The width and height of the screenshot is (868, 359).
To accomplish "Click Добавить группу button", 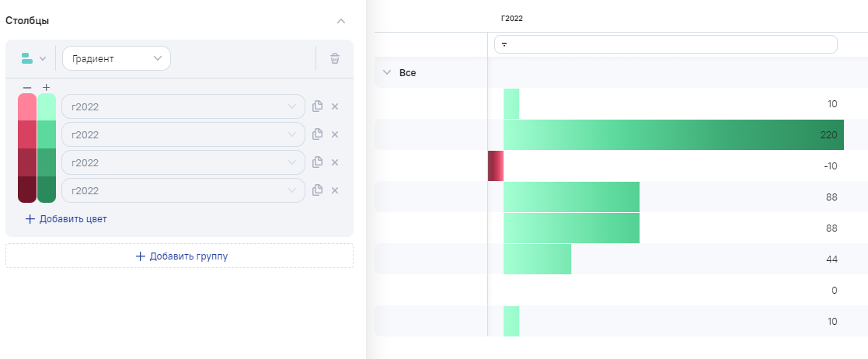I will (x=180, y=256).
